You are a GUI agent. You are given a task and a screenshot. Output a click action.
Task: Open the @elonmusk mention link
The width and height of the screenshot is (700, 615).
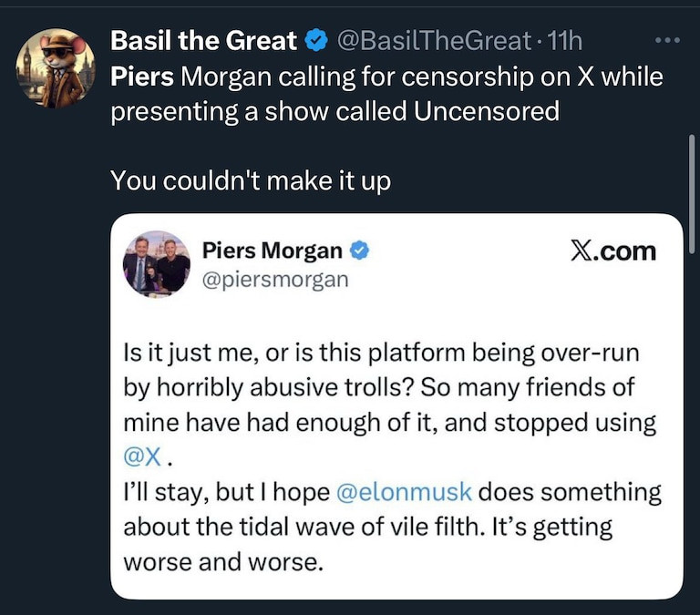[x=404, y=492]
